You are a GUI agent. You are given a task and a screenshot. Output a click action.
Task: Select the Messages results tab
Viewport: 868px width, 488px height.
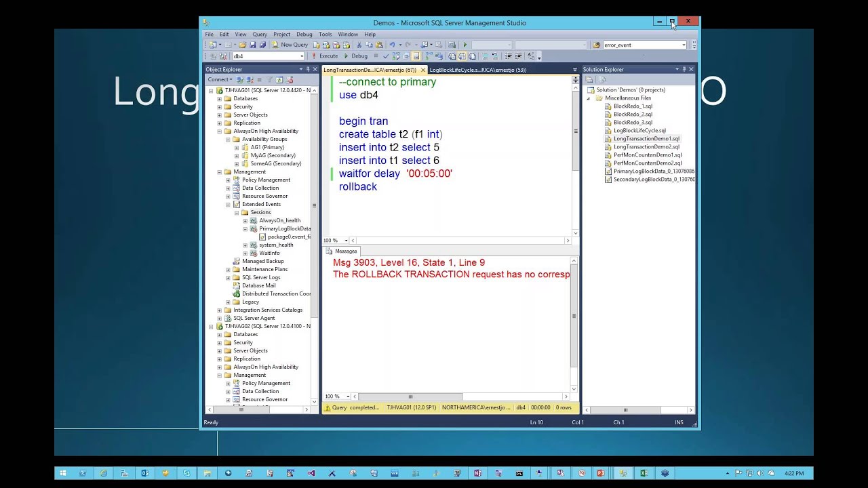coord(342,251)
